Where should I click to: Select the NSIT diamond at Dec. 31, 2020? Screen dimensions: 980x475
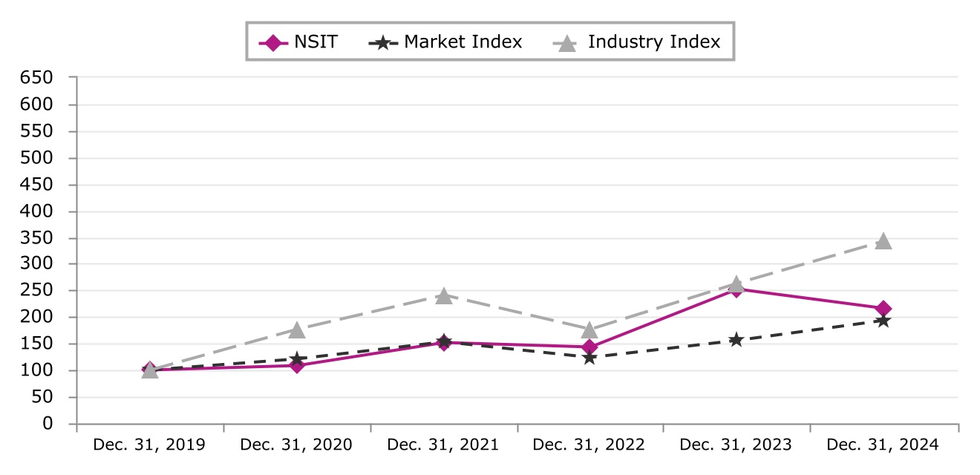(297, 365)
